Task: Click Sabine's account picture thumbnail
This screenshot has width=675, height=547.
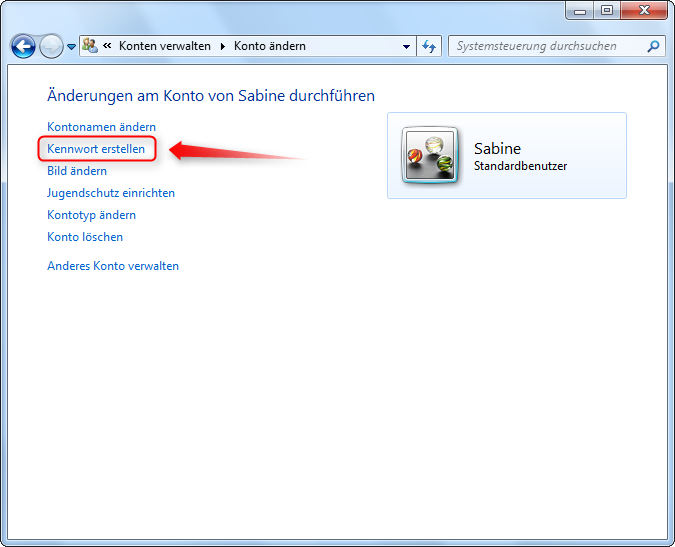Action: point(430,156)
